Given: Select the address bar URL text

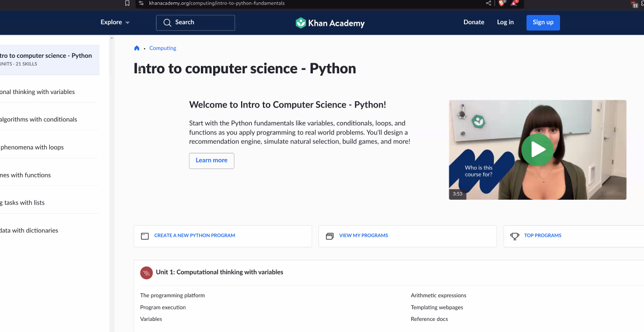Looking at the screenshot, I should coord(217,3).
